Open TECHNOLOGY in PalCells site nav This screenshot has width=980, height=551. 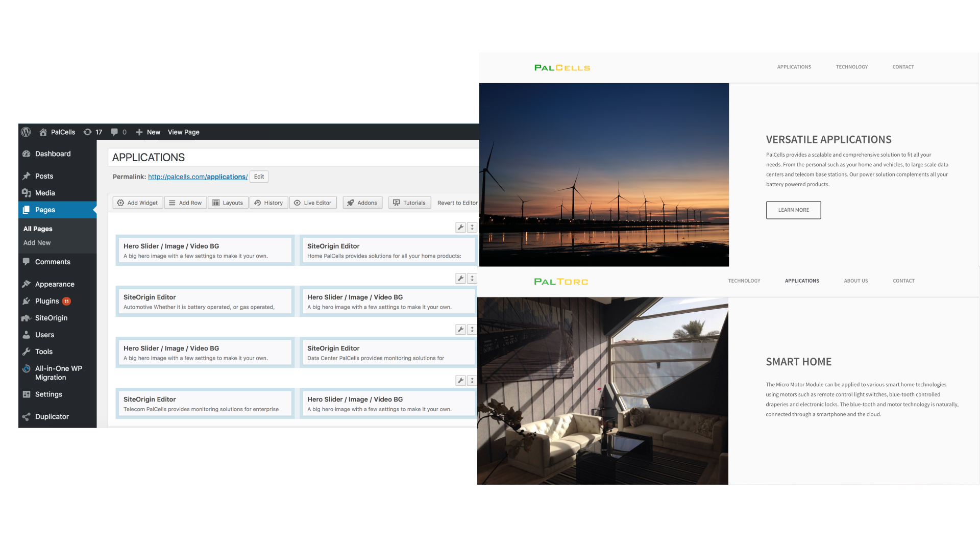[851, 67]
